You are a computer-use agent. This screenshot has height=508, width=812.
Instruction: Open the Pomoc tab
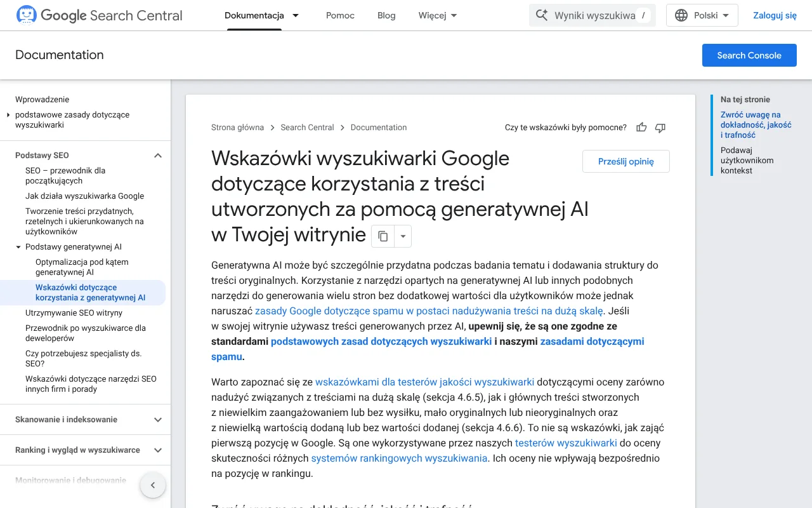pos(340,15)
